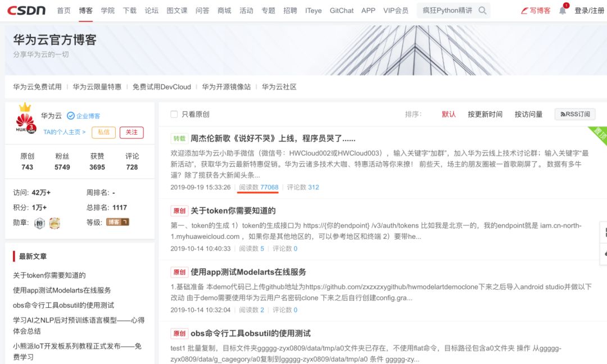Open article 使用app测试Modelarts在线服务 in main list
This screenshot has width=607, height=364.
(248, 272)
